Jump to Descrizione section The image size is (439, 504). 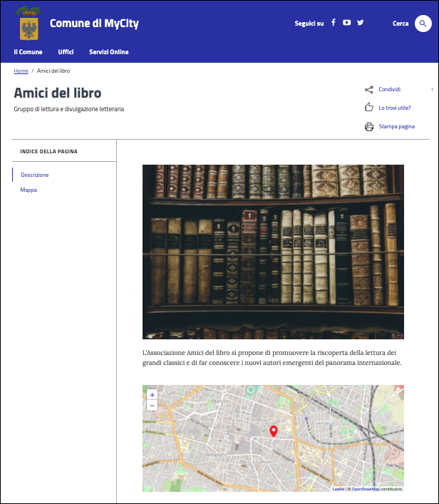pos(35,175)
